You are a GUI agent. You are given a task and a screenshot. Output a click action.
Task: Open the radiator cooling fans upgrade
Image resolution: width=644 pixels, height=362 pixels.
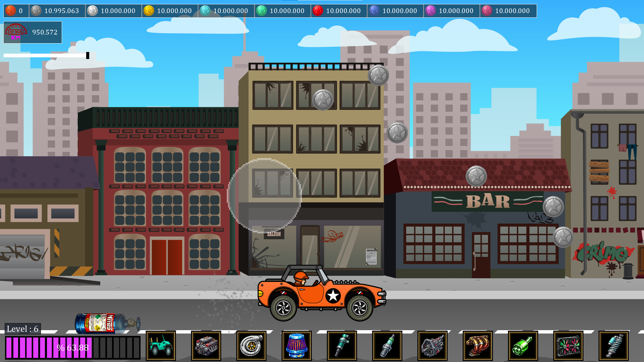pyautogui.click(x=568, y=346)
